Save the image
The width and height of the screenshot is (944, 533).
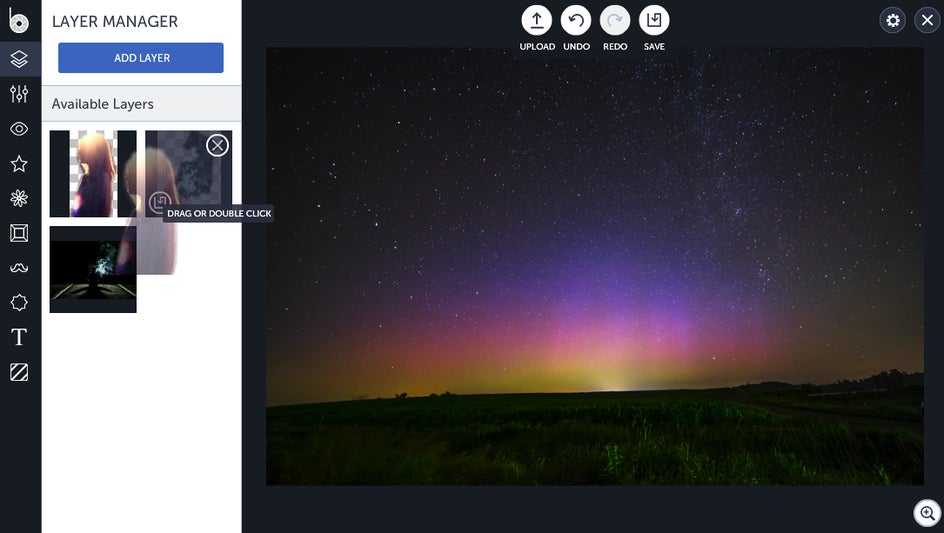(x=654, y=20)
